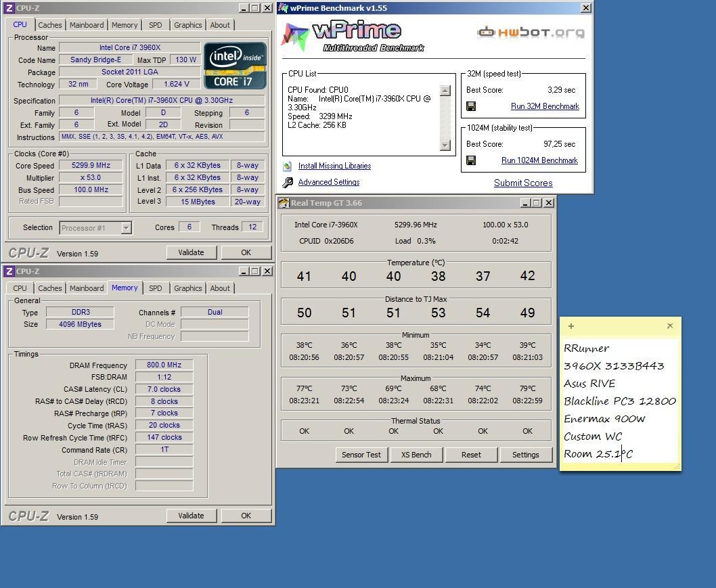Open Install Missing Libraries link
The height and width of the screenshot is (588, 716).
point(335,166)
